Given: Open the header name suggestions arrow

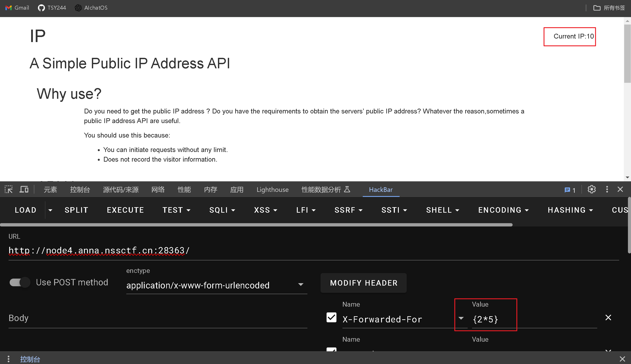Looking at the screenshot, I should tap(461, 318).
